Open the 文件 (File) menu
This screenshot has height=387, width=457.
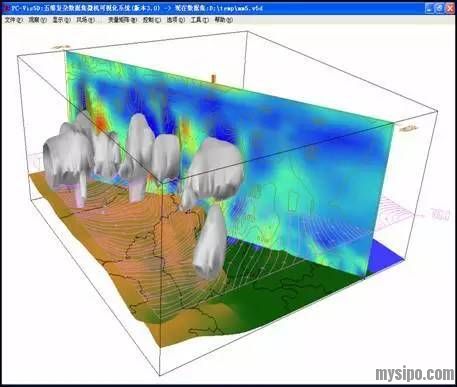point(13,20)
